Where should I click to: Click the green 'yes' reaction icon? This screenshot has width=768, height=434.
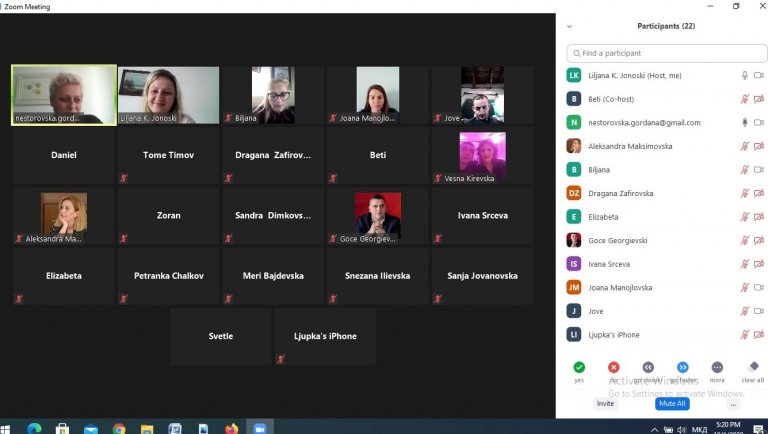pyautogui.click(x=579, y=367)
